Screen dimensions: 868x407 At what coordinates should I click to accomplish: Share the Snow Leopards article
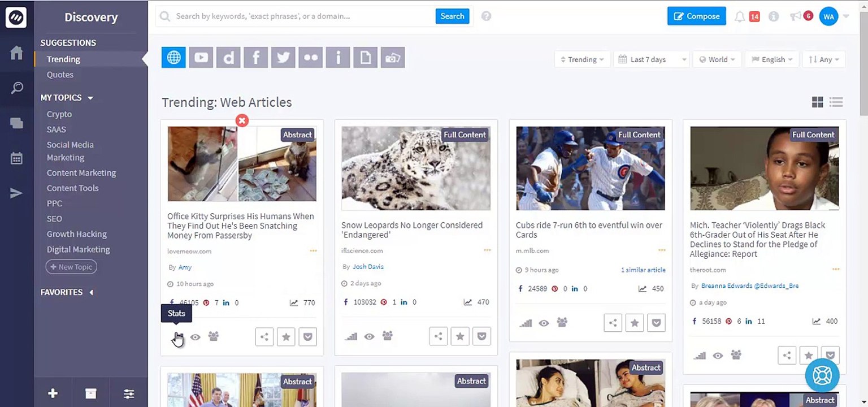(x=438, y=337)
